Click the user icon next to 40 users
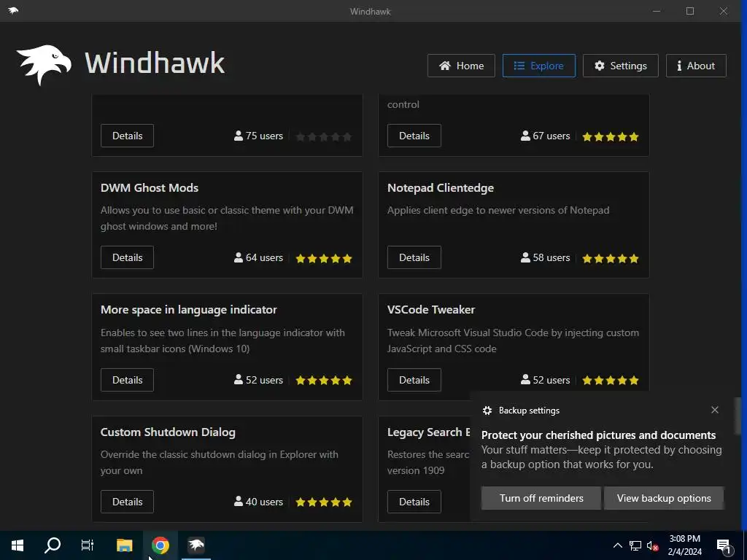The height and width of the screenshot is (560, 747). 239,502
